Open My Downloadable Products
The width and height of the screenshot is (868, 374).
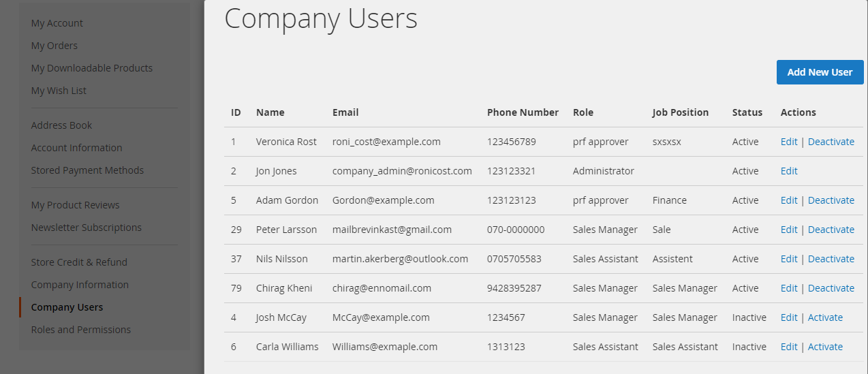pyautogui.click(x=92, y=68)
